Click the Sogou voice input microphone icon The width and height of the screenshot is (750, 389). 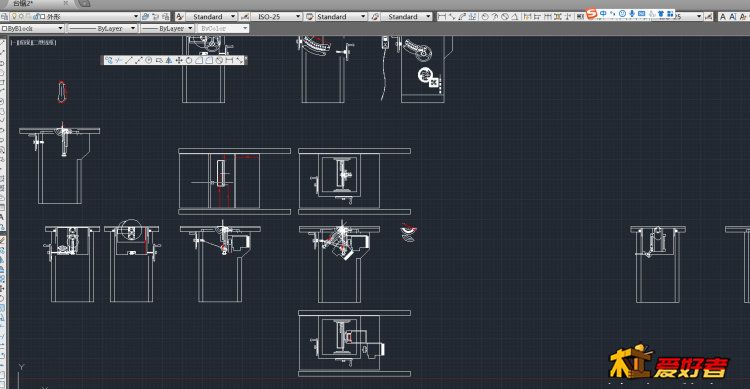632,14
